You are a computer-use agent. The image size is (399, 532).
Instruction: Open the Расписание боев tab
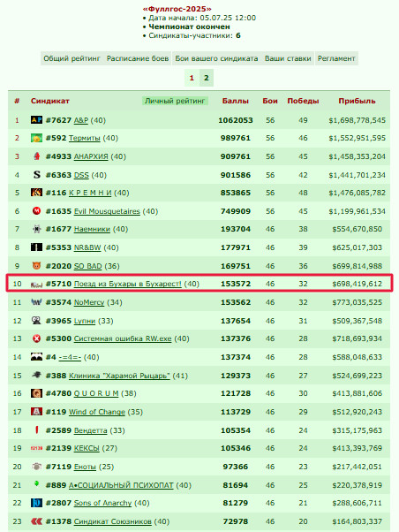pos(138,58)
